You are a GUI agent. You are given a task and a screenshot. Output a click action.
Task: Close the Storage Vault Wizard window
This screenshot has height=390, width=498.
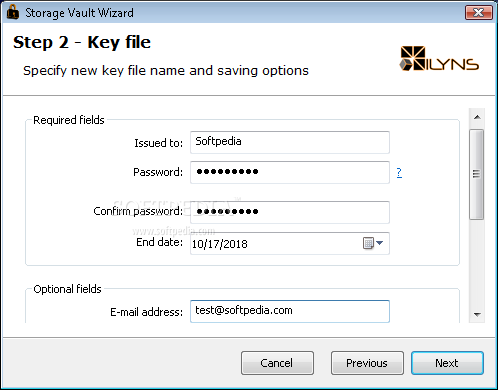click(479, 13)
